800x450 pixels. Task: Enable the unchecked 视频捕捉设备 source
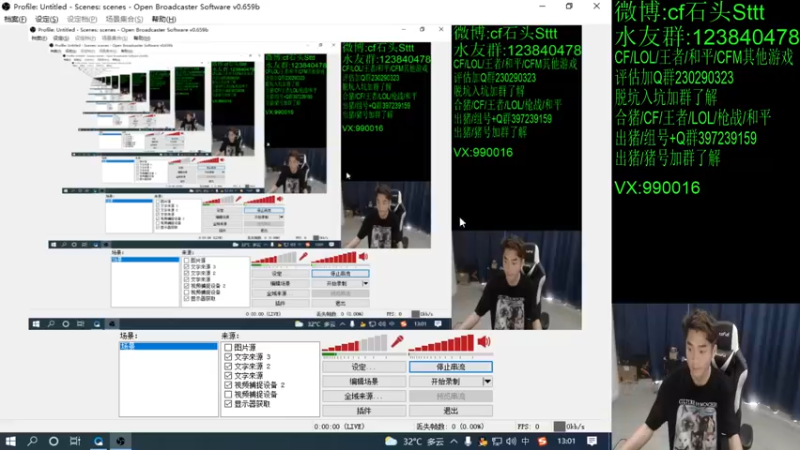228,394
